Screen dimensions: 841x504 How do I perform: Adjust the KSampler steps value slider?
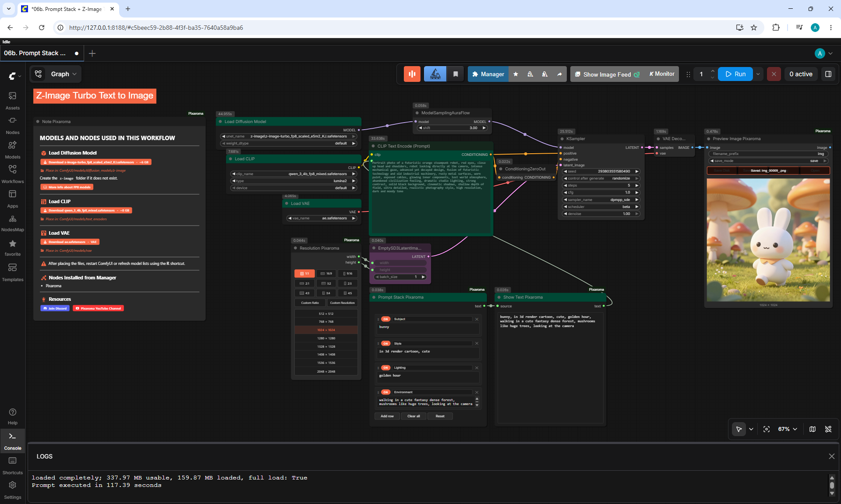click(x=601, y=185)
